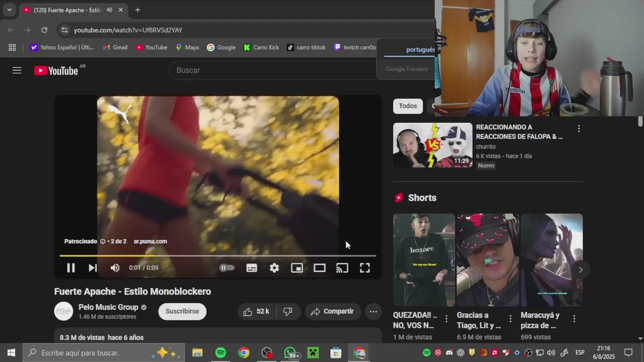Open carro tiktok bookmark
The image size is (644, 362).
pyautogui.click(x=306, y=47)
